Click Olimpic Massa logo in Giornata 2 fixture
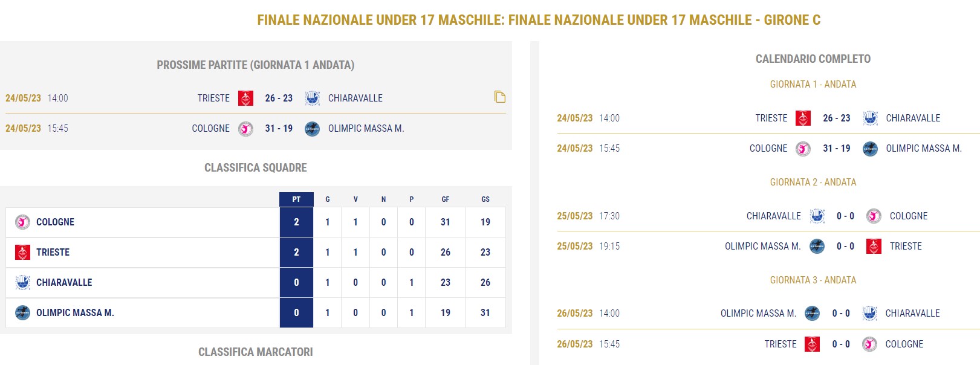 click(817, 246)
